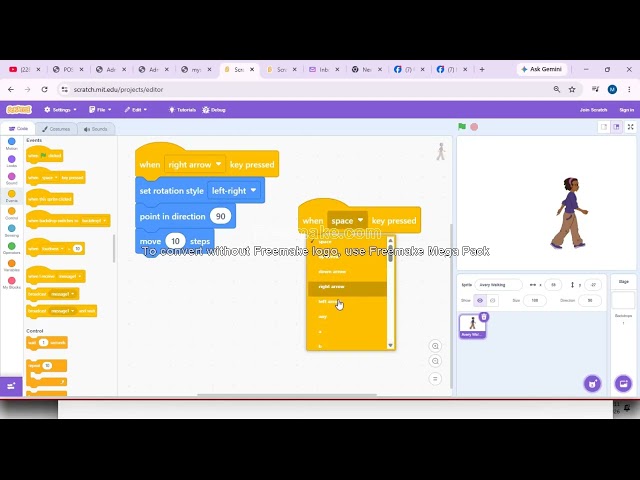Click the workspace horizontal scrollbar
The image size is (640, 480).
pyautogui.click(x=287, y=395)
